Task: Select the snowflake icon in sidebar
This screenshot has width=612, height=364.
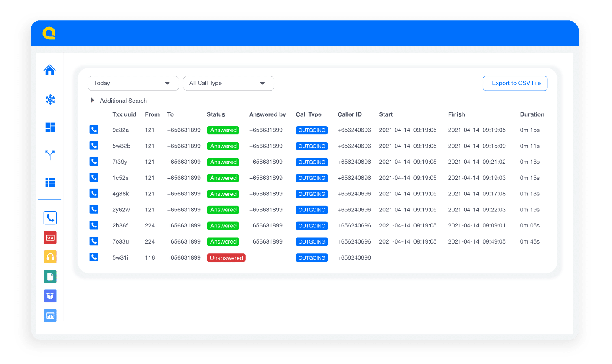Action: coord(50,100)
